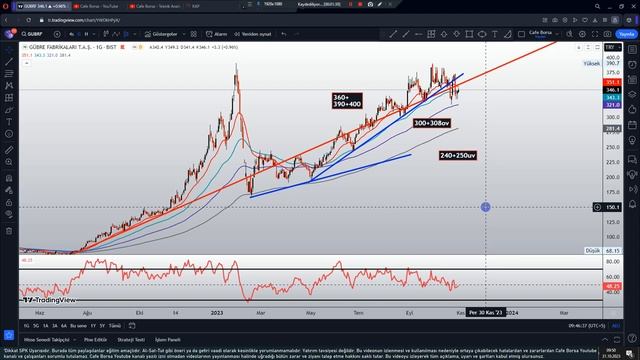The image size is (640, 360).
Task: Open the Fibonacci tools in the left toolbar
Action: click(x=9, y=73)
